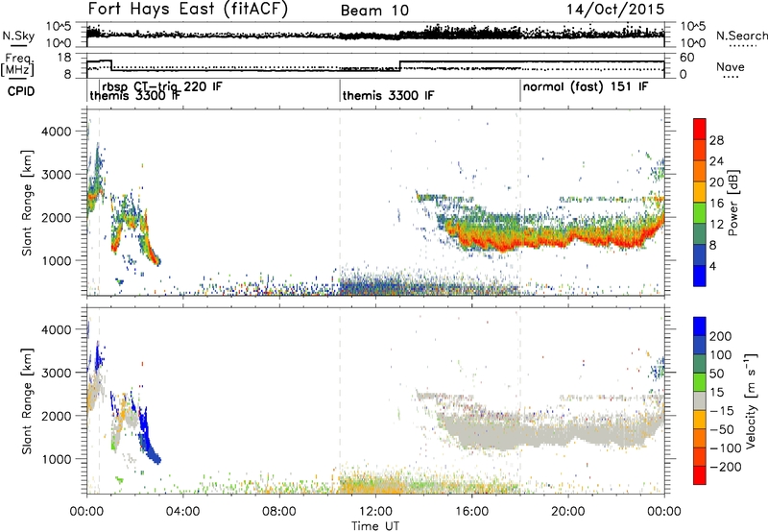Pick the light green segment of the power colorbar
The width and height of the screenshot is (768, 532).
[x=700, y=212]
